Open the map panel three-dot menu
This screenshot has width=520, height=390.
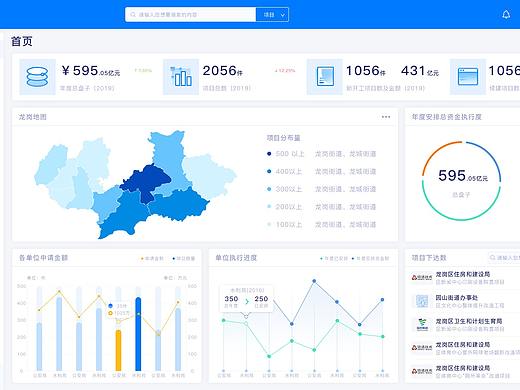[x=386, y=117]
